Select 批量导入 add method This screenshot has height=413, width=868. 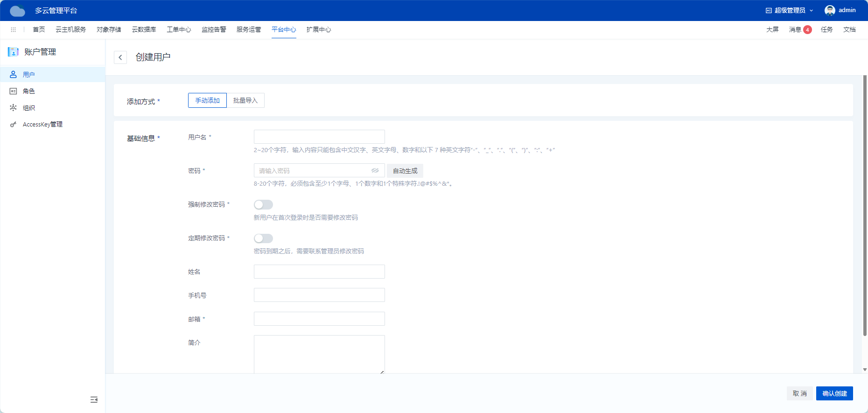tap(245, 100)
